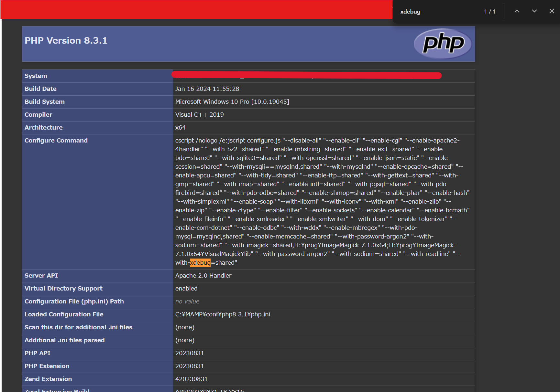Screen dimensions: 560x392
Task: Click the Virtual Directory Support enabled value
Action: [x=186, y=288]
